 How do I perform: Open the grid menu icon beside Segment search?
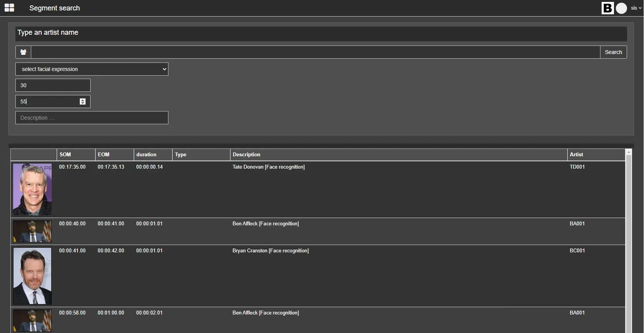[x=9, y=8]
